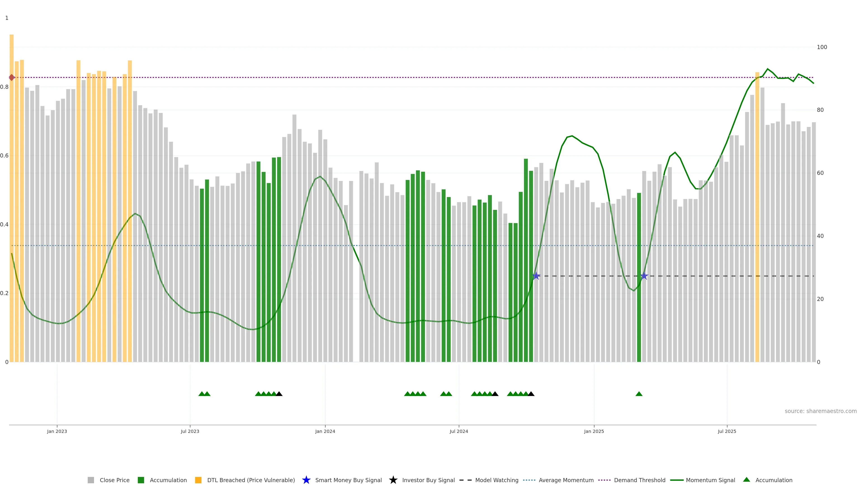
Task: Click the green Accumulation triangle legend icon
Action: pyautogui.click(x=746, y=480)
